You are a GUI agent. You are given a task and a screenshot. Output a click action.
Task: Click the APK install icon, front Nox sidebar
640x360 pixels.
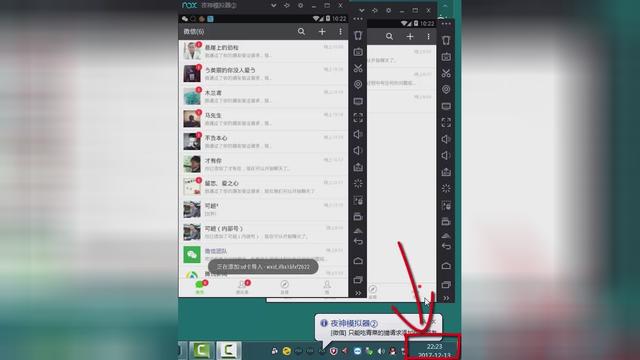pos(358,167)
